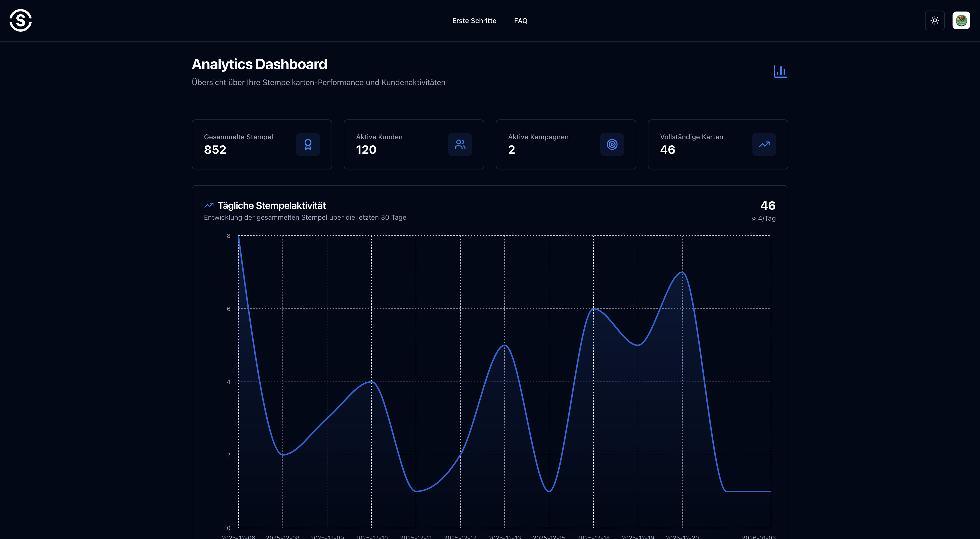Open the FAQ page
Screen dimensions: 980x539
[x=521, y=21]
